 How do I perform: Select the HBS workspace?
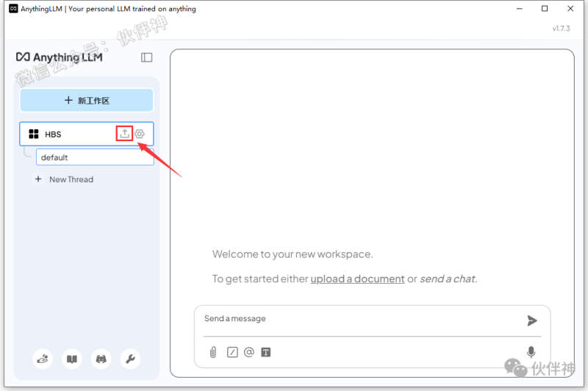coord(66,134)
